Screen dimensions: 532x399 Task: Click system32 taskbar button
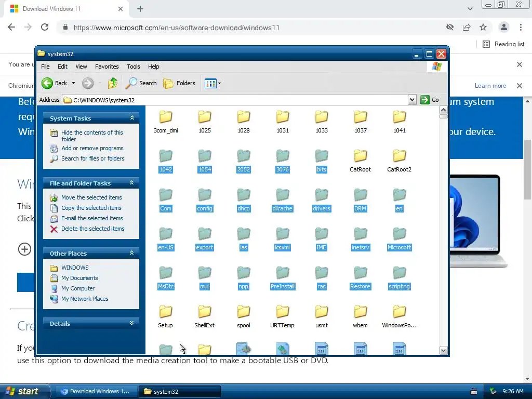[180, 392]
